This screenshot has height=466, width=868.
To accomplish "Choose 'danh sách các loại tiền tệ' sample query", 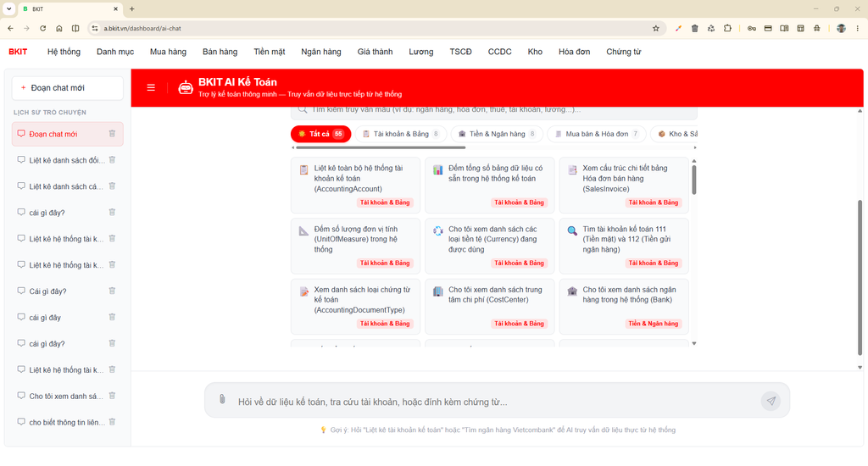I will 489,246.
